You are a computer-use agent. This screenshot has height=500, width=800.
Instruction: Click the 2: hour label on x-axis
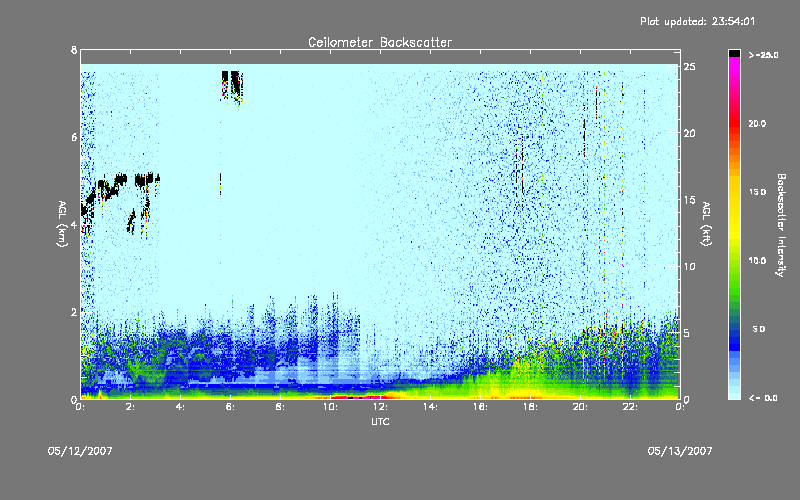130,407
